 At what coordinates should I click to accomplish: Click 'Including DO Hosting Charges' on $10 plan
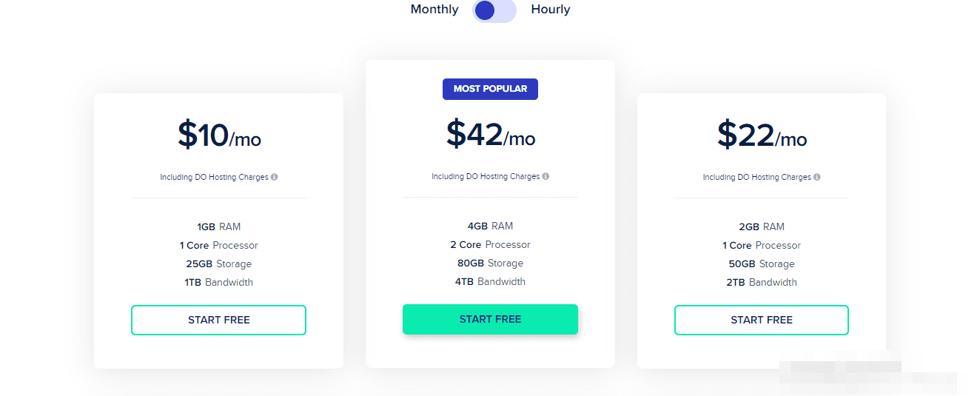click(214, 178)
